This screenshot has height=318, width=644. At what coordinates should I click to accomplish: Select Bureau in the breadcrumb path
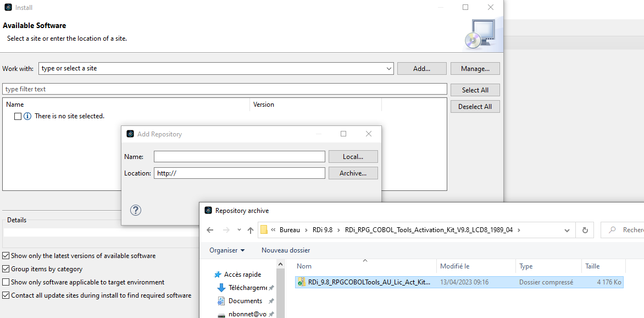point(290,230)
